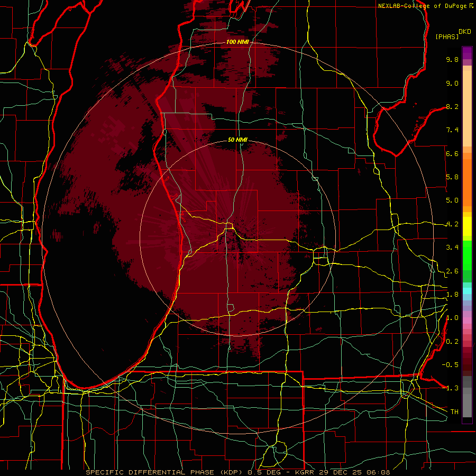Click the 6.6 scale value
Viewport: 476px width, 476px height.
tap(452, 153)
